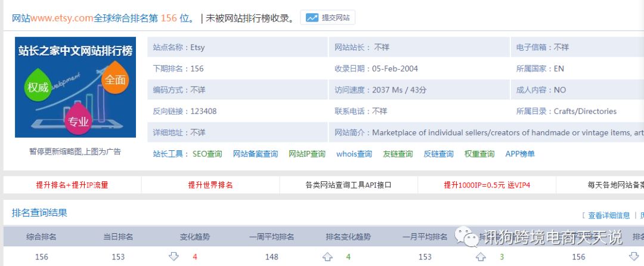The width and height of the screenshot is (644, 266).
Task: Click the up arrow beside monthly change 3
Action: click(481, 256)
